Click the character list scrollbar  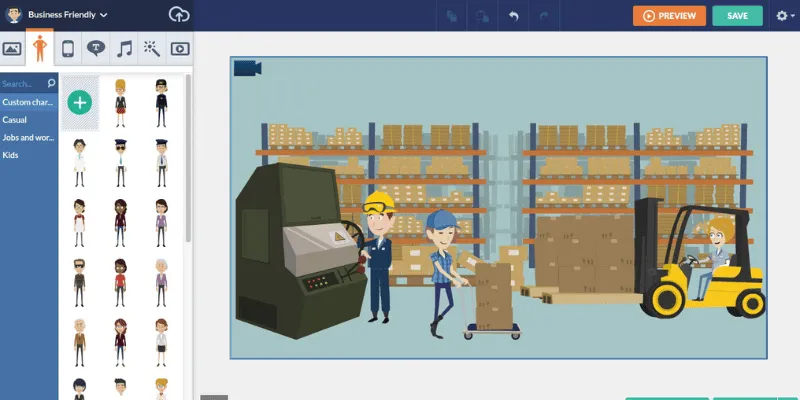[x=188, y=158]
